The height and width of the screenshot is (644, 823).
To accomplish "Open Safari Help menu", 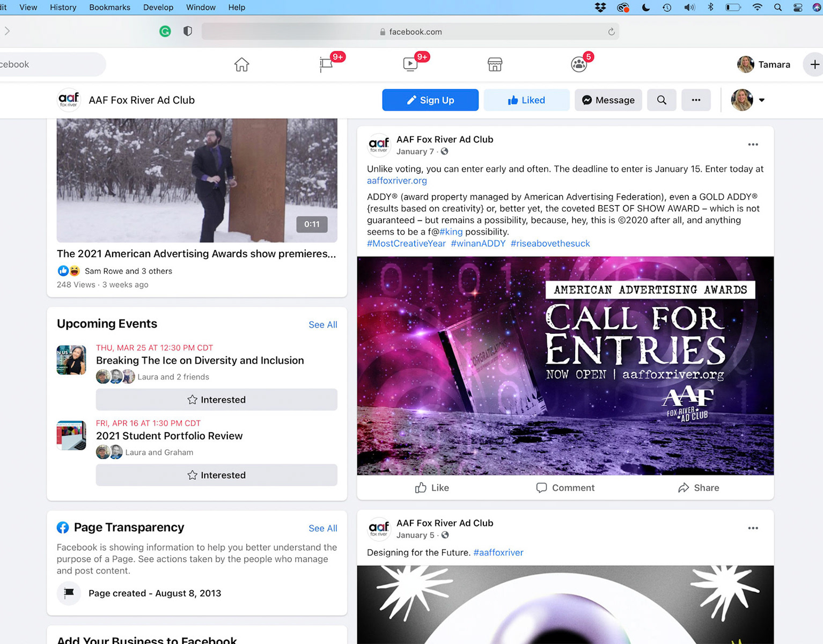I will coord(237,7).
